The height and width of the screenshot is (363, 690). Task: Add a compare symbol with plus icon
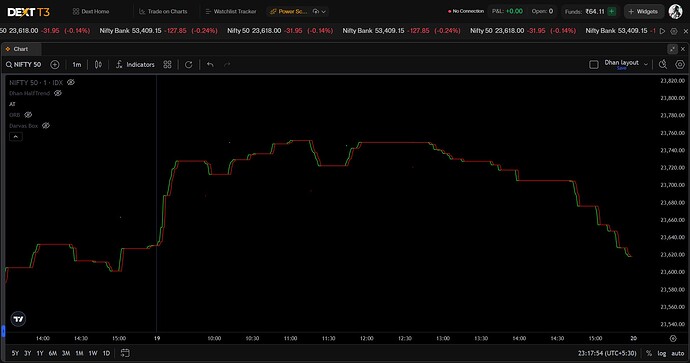click(55, 65)
